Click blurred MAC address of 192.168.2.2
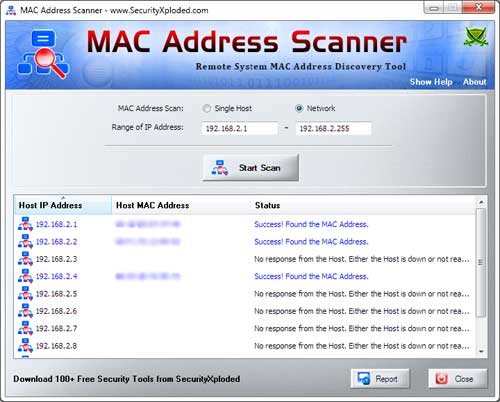Image resolution: width=500 pixels, height=402 pixels. (x=148, y=241)
